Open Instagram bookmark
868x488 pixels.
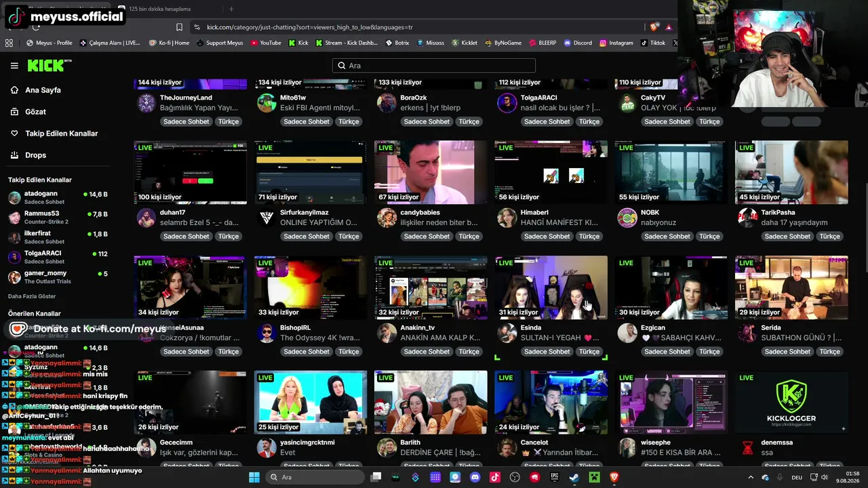(x=616, y=43)
